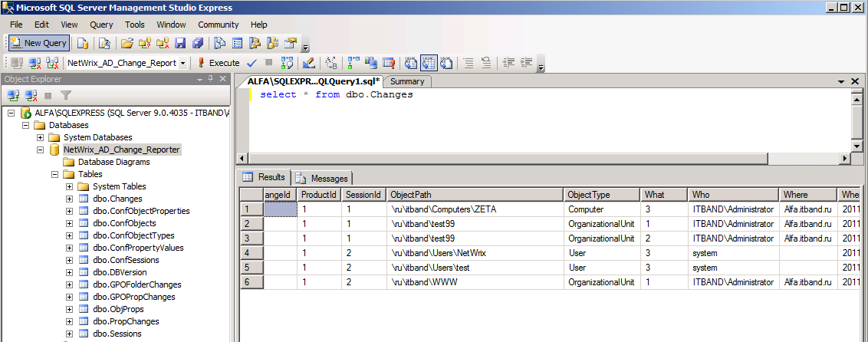This screenshot has width=868, height=342.
Task: Select the Results to File icon
Action: click(x=446, y=63)
